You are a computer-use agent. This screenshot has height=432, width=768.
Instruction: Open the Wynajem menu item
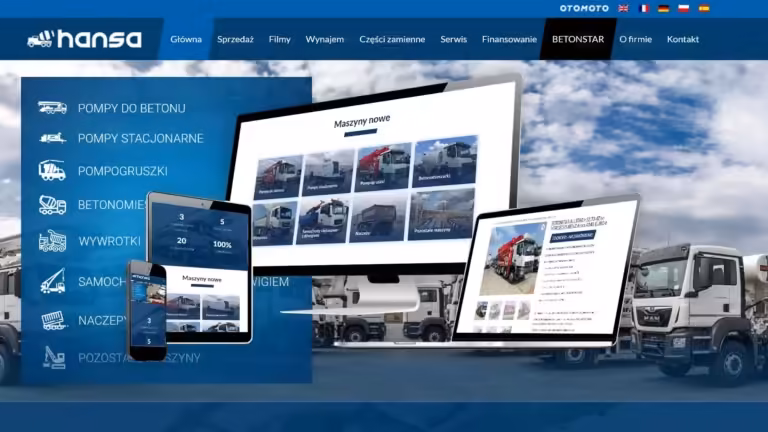[324, 39]
